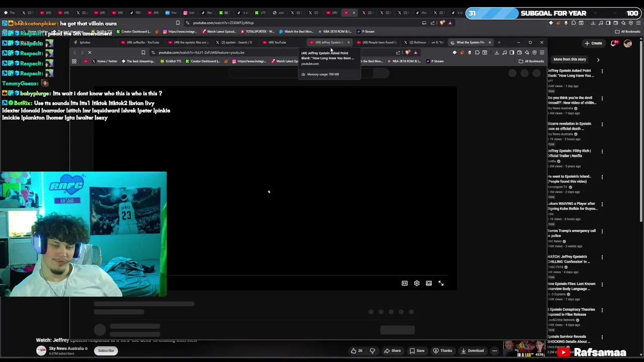The height and width of the screenshot is (362, 644).
Task: Dislike the Sky News Australia video
Action: pos(372,351)
